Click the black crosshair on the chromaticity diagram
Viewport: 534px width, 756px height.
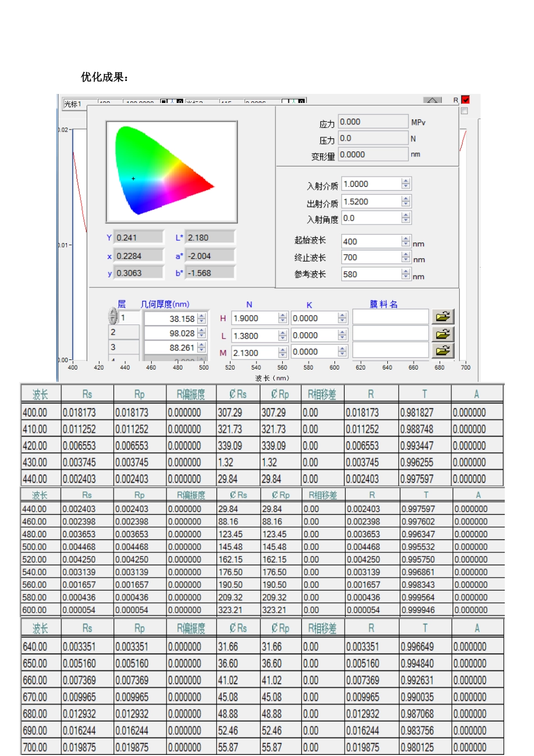pyautogui.click(x=133, y=179)
